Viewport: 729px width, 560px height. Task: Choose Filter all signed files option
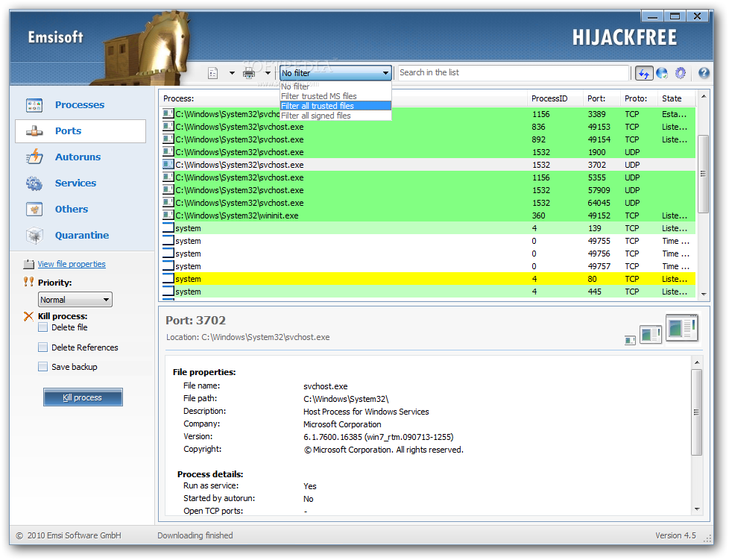coord(335,116)
